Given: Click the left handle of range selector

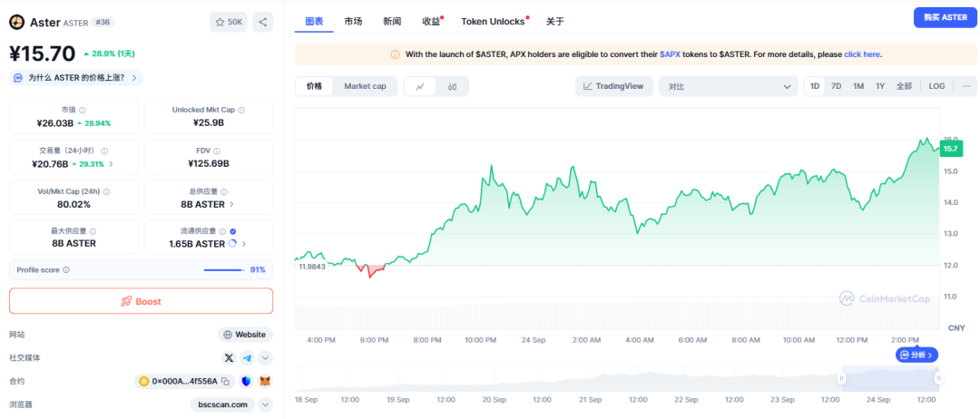Looking at the screenshot, I should (842, 378).
